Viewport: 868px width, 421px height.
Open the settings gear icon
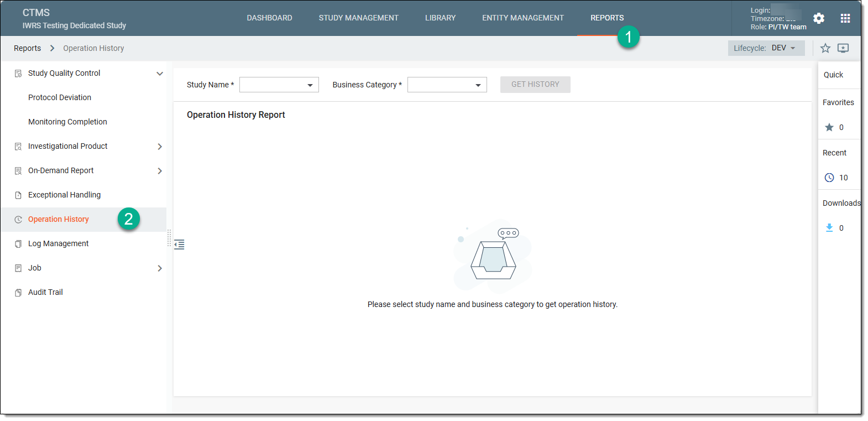pos(819,18)
